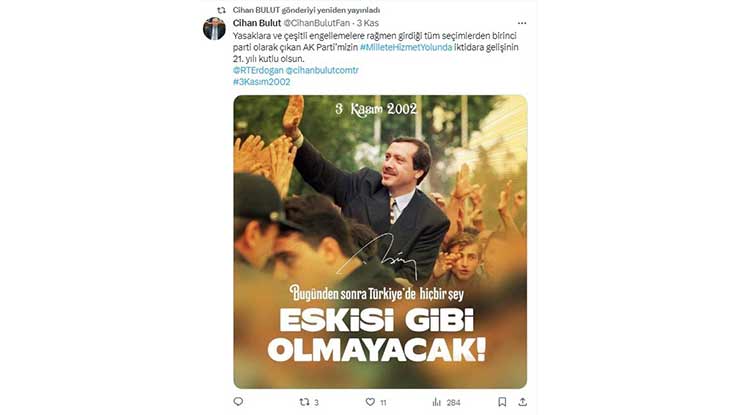Open the #3Kasım2002 hashtag
Screen dimensions: 750x415
262,82
